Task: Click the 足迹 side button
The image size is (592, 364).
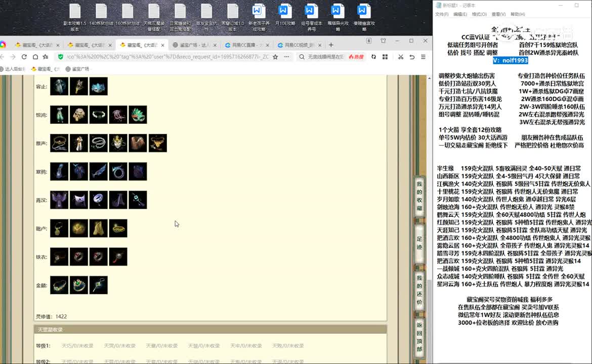Action: (419, 243)
